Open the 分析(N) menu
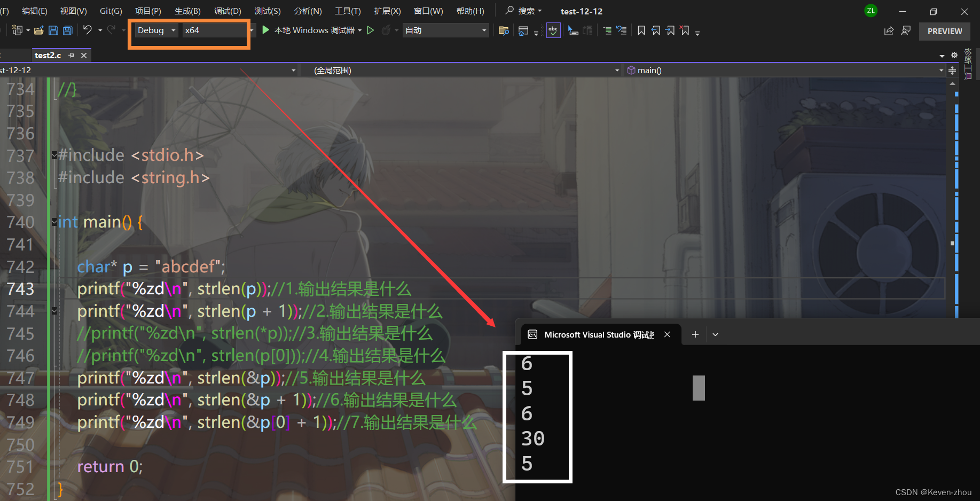This screenshot has height=501, width=980. (x=308, y=11)
